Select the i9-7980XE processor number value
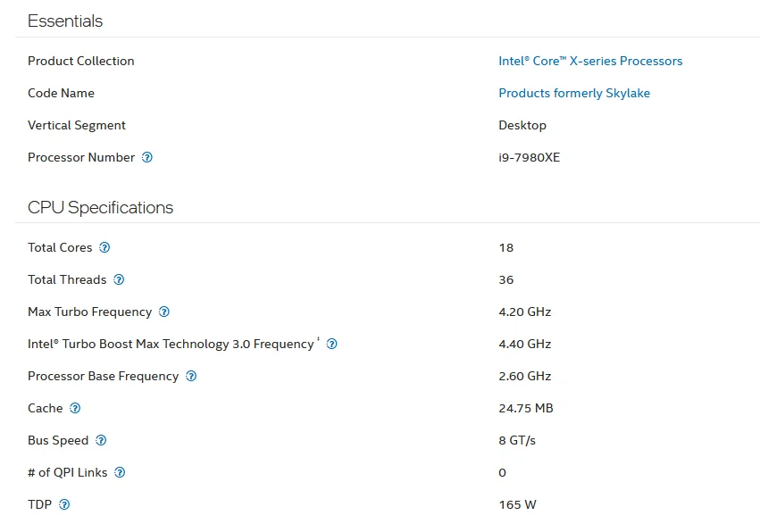 [529, 158]
